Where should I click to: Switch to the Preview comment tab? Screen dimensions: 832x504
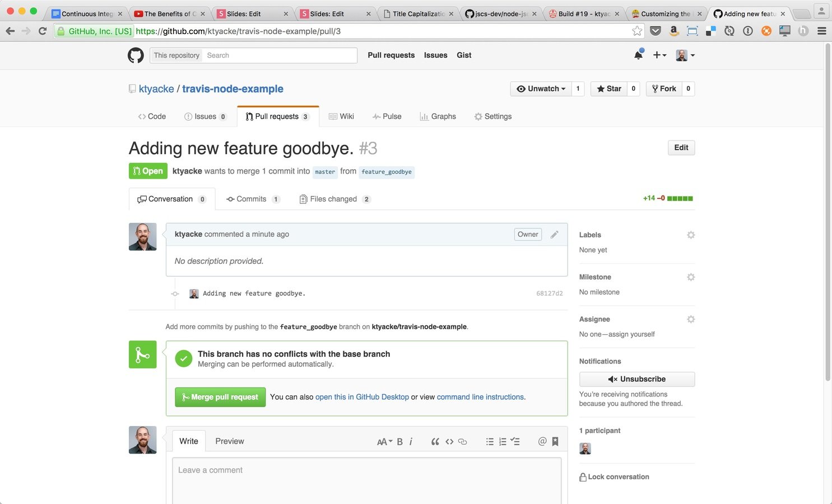click(x=230, y=441)
